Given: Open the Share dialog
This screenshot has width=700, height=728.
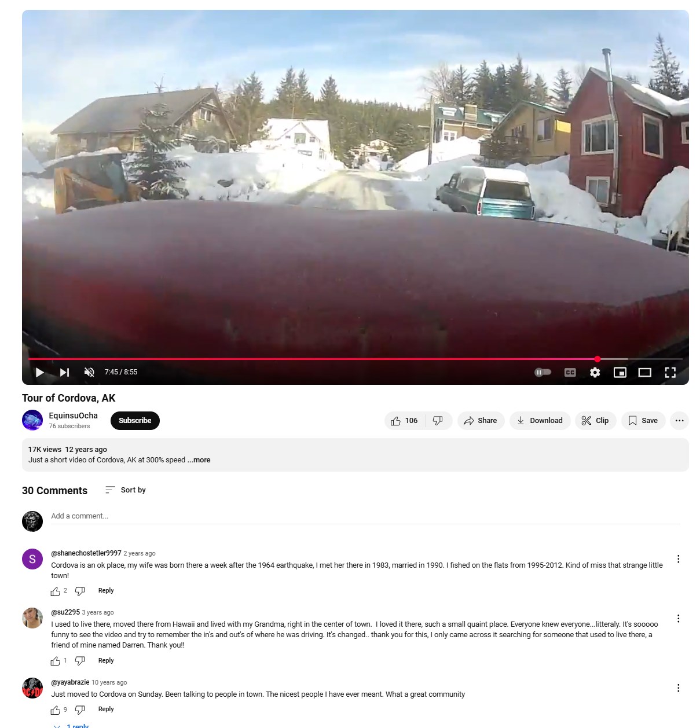Looking at the screenshot, I should pos(481,421).
